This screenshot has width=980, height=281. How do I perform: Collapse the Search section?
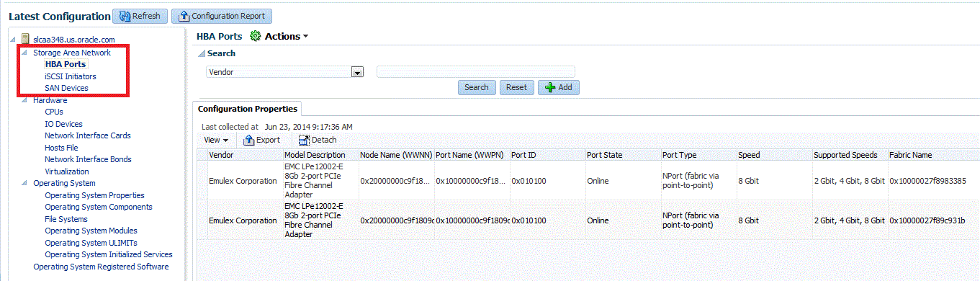[x=202, y=53]
